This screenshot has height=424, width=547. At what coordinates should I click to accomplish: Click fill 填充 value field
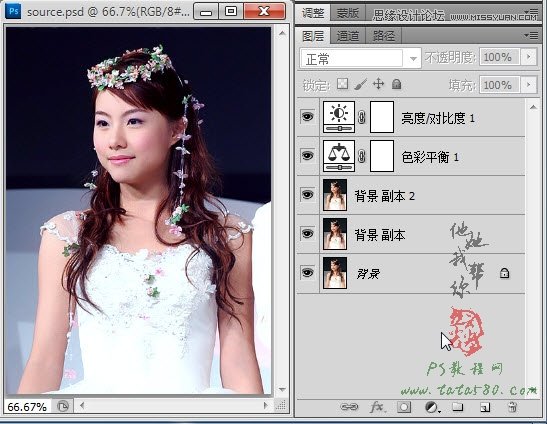click(x=500, y=85)
